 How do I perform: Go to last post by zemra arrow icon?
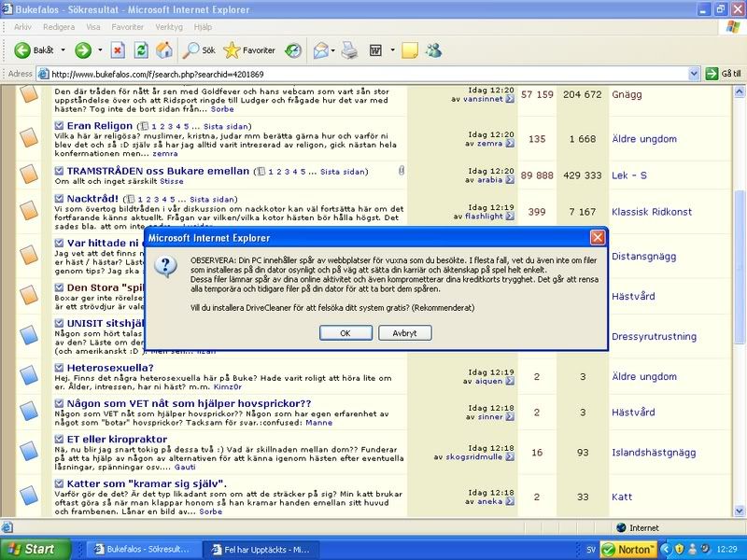click(510, 144)
